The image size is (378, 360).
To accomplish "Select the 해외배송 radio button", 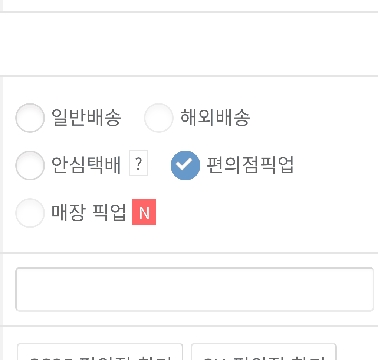I will (159, 118).
